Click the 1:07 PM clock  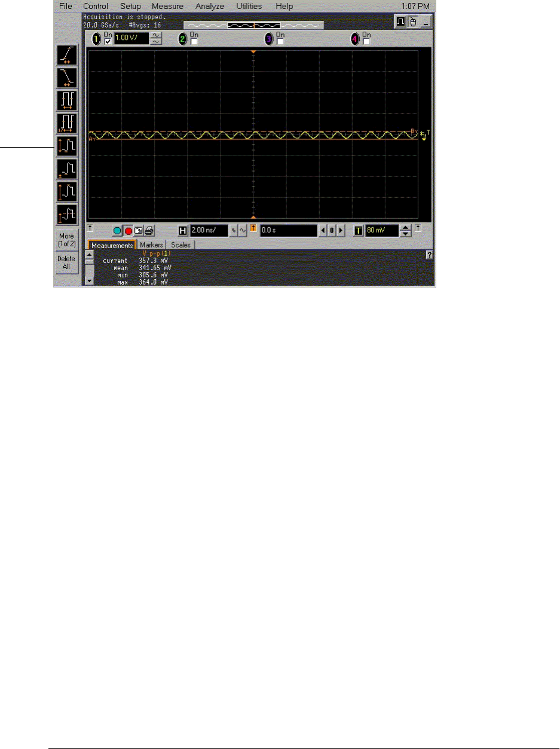coord(415,6)
